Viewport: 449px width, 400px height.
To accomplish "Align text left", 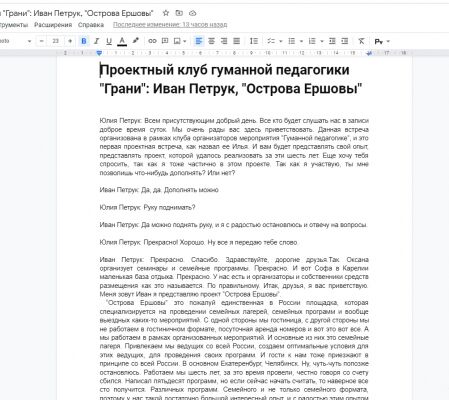I will (198, 41).
